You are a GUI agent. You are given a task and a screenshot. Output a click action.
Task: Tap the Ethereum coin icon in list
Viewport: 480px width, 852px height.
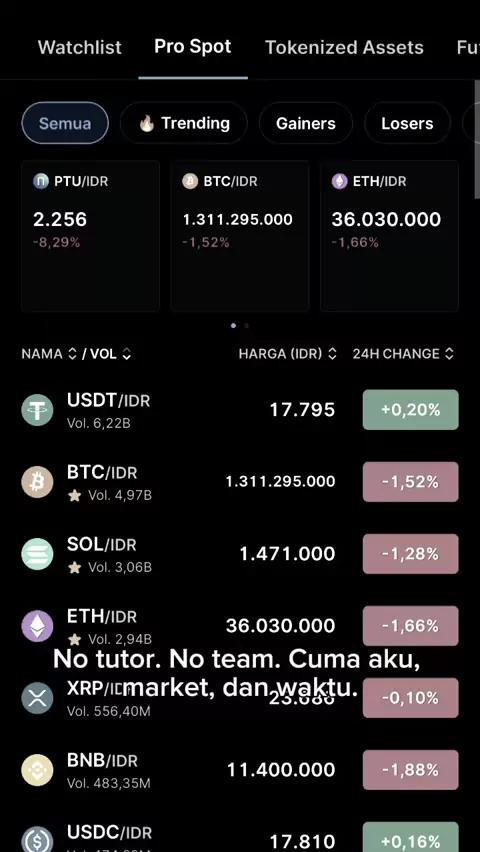37,626
